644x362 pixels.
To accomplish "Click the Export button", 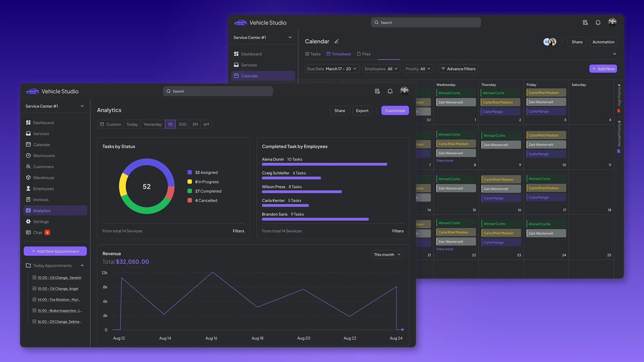I will point(362,110).
